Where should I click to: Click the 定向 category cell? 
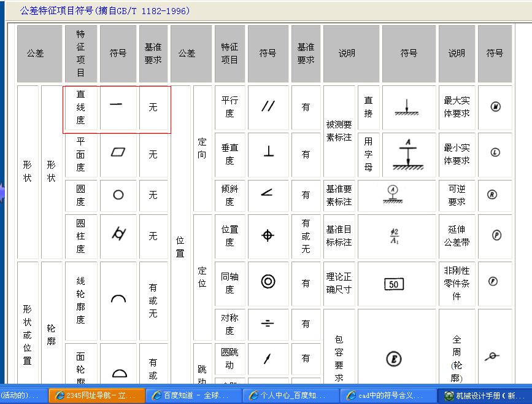pos(202,149)
